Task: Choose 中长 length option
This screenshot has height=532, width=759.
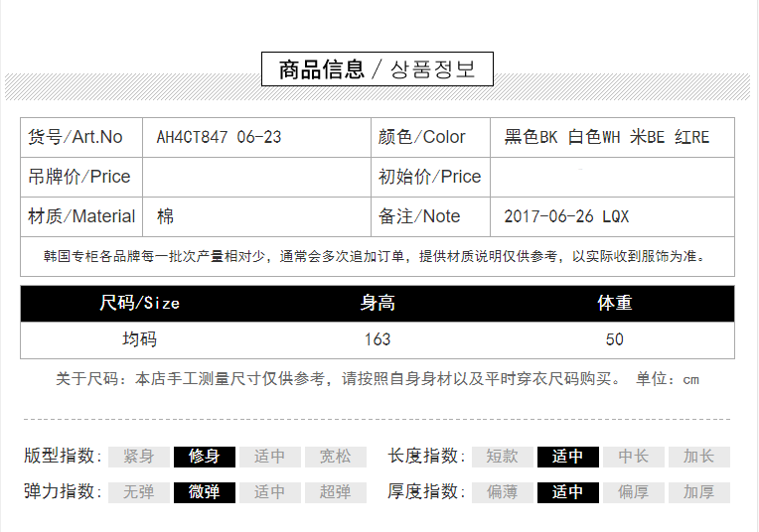Action: pos(633,457)
